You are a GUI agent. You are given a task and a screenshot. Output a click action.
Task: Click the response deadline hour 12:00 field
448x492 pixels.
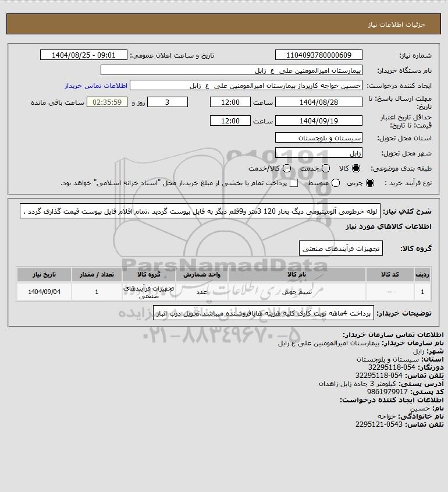click(230, 102)
